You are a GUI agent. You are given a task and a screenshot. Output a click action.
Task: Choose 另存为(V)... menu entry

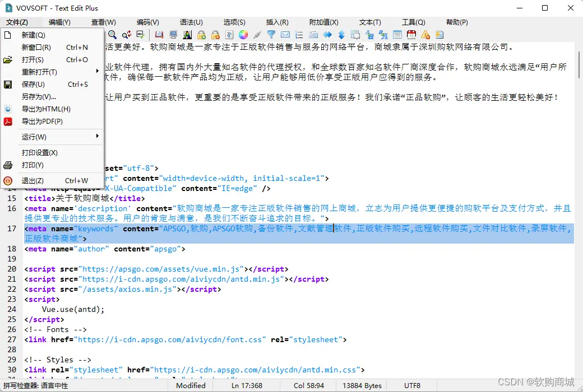52,97
